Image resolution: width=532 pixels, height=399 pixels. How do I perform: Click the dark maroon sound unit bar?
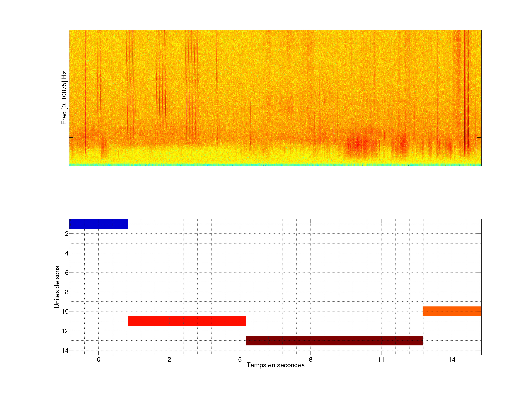click(334, 340)
